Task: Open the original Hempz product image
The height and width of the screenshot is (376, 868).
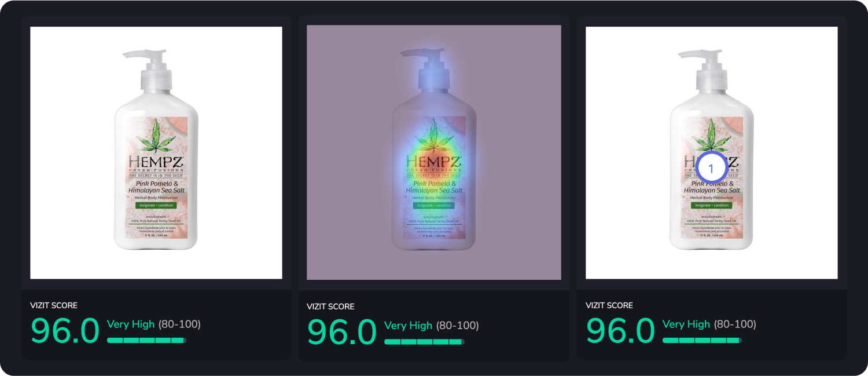Action: pyautogui.click(x=156, y=153)
